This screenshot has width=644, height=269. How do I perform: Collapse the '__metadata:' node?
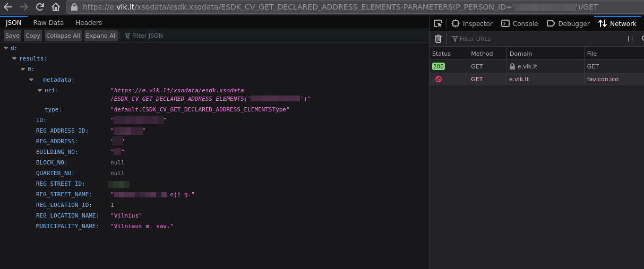tap(31, 80)
